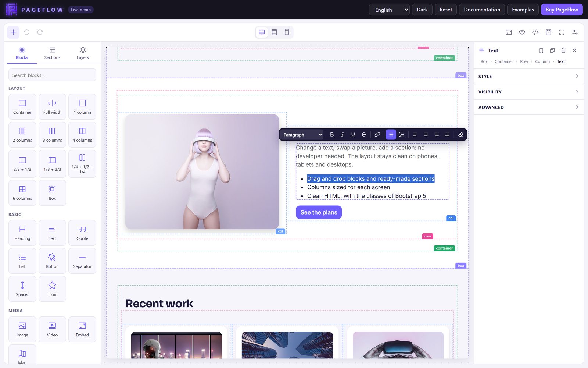Open the Paragraph style dropdown

[302, 135]
